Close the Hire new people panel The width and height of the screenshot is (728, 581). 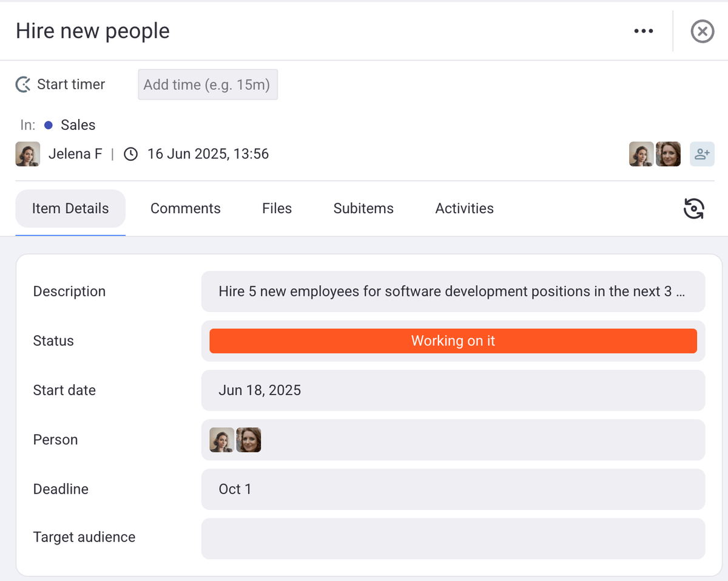pos(702,31)
